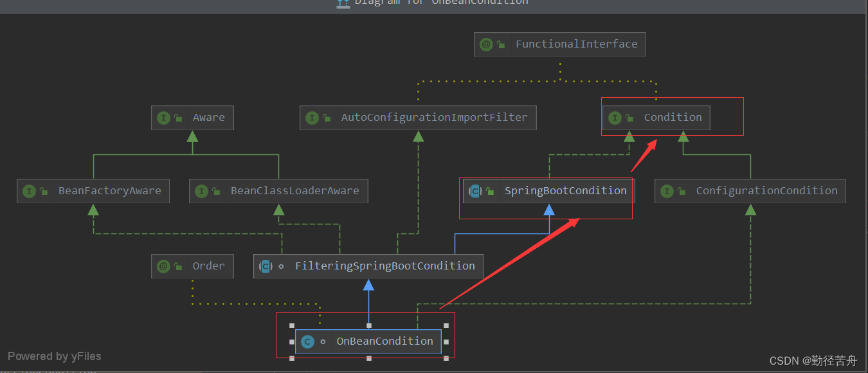Click the abstract class icon on SpringBootCondition
Image resolution: width=868 pixels, height=373 pixels.
(475, 191)
